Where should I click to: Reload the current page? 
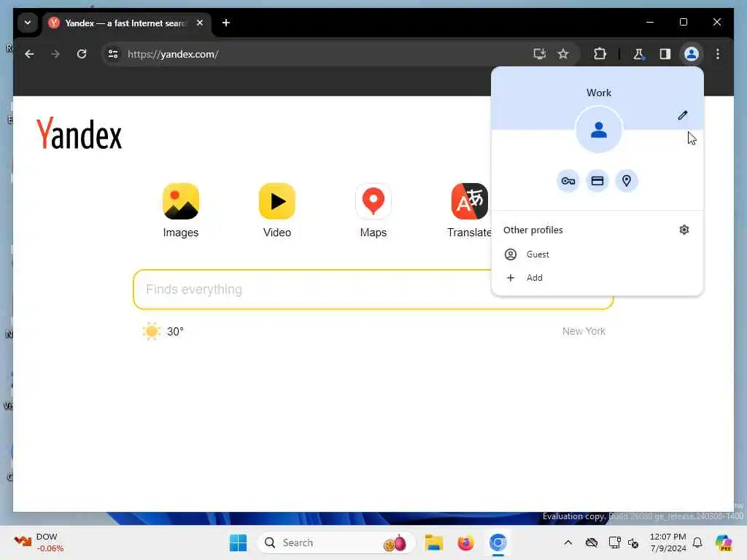pyautogui.click(x=82, y=54)
